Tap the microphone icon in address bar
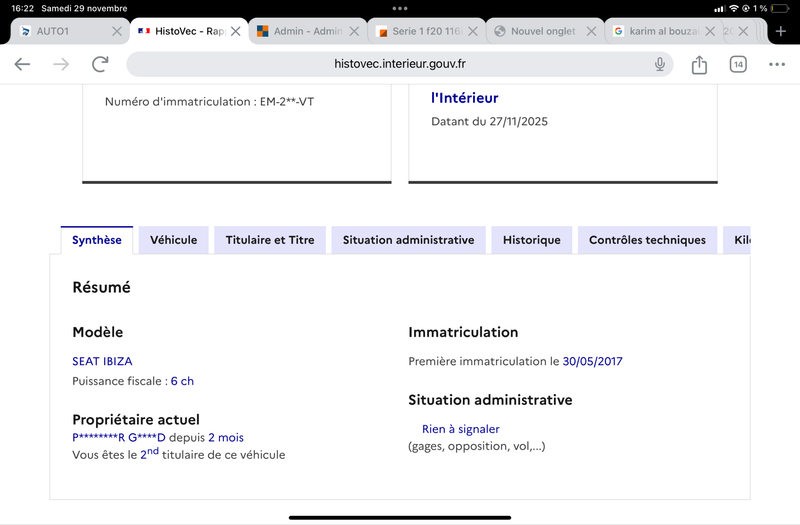 (660, 65)
